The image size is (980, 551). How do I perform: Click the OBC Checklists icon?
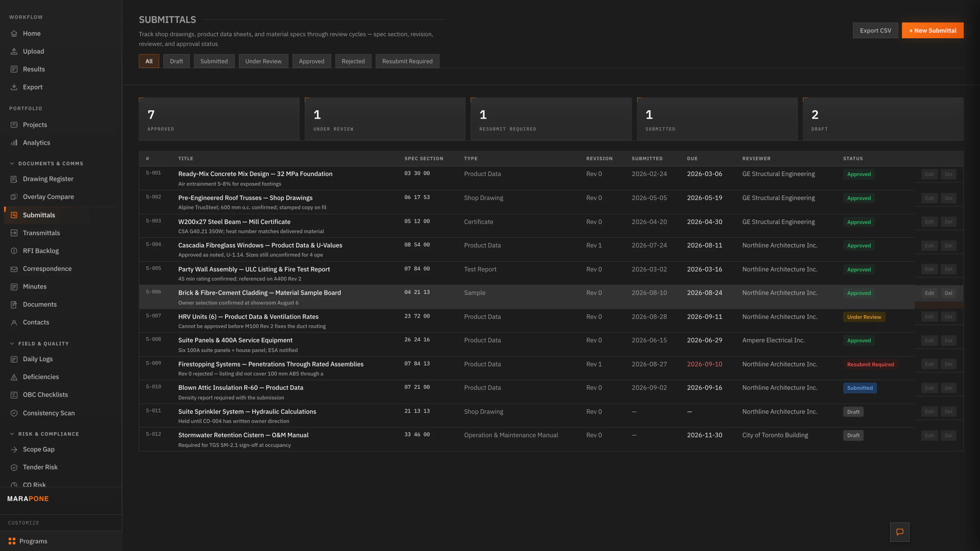coord(14,395)
